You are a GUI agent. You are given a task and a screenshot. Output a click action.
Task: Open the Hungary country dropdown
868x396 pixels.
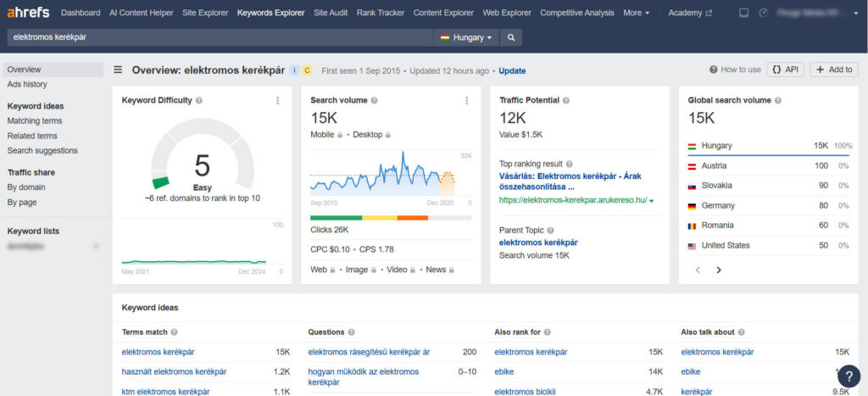(466, 37)
